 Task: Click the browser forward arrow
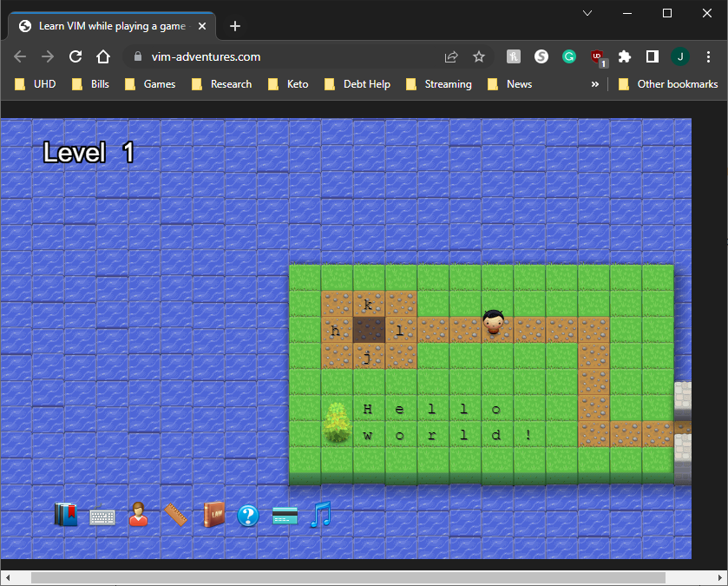point(48,56)
